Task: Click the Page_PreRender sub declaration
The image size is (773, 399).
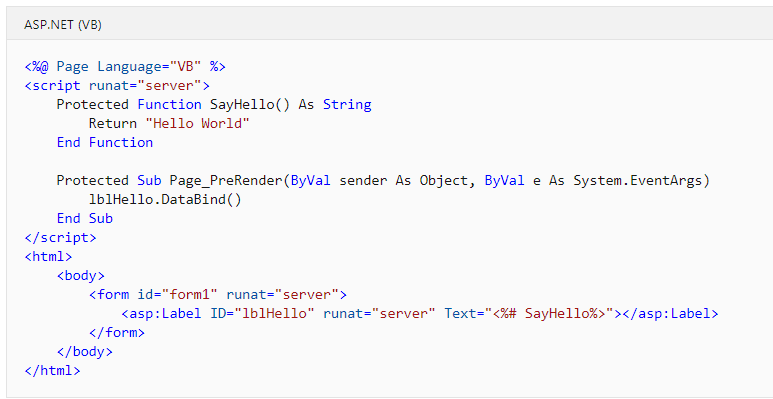Action: (383, 181)
